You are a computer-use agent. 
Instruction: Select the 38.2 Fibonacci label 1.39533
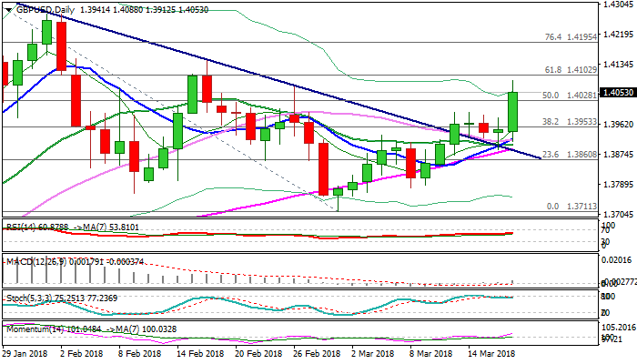[570, 122]
